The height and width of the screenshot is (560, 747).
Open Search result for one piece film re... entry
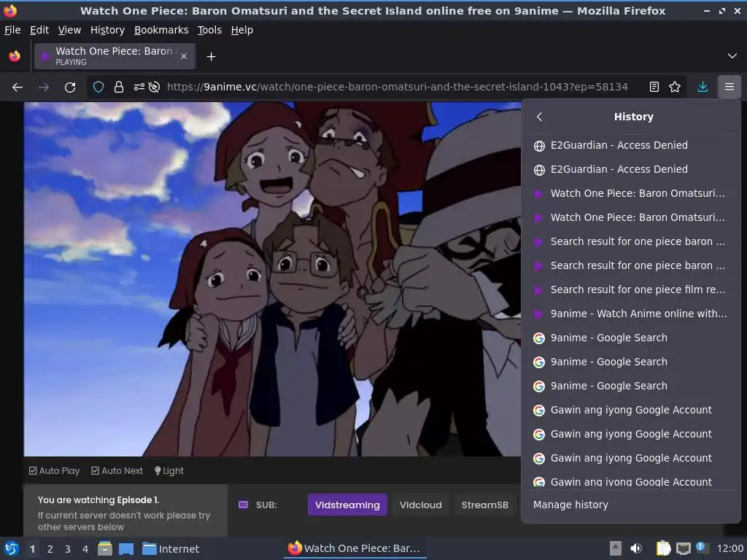click(x=631, y=289)
